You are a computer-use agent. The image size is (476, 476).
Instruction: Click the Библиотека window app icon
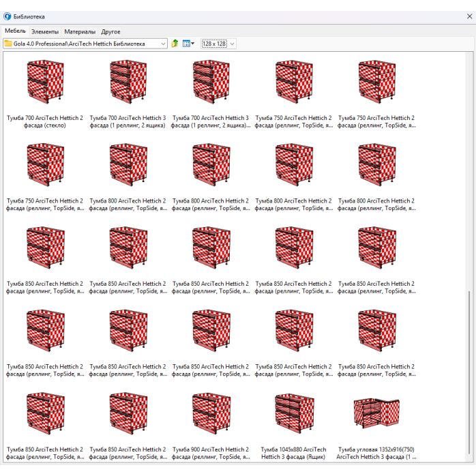click(8, 16)
